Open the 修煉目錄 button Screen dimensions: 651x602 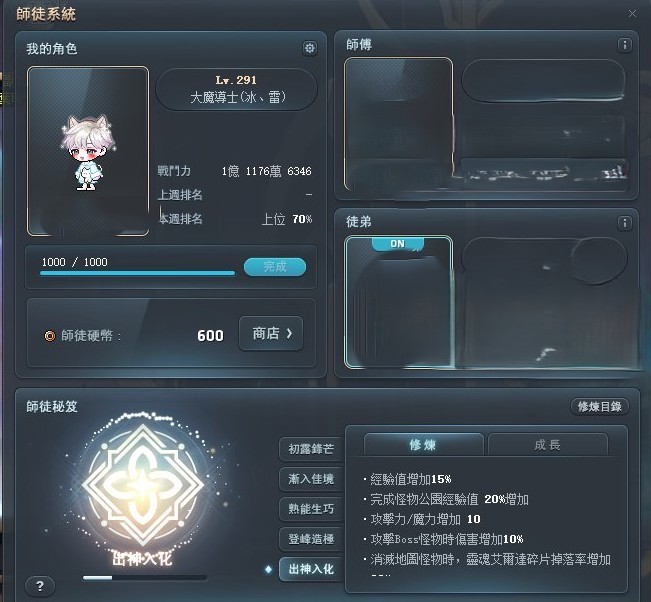coord(600,406)
